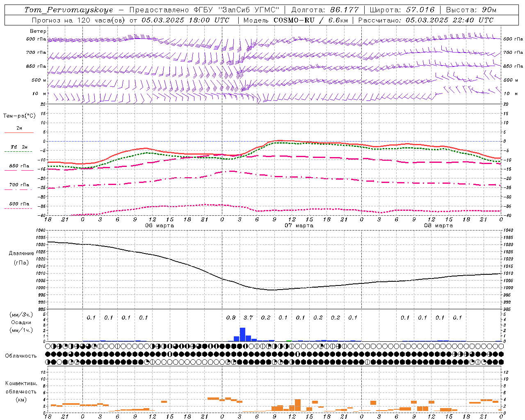This screenshot has height=420, width=525.
Task: Click the longitude value Долгота: 86.177
Action: [x=325, y=10]
